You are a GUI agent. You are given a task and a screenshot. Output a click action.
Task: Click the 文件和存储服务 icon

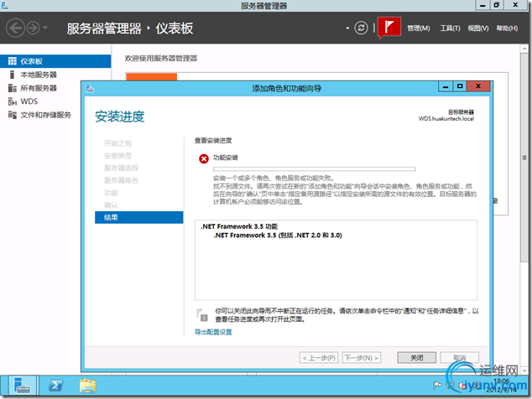click(13, 115)
